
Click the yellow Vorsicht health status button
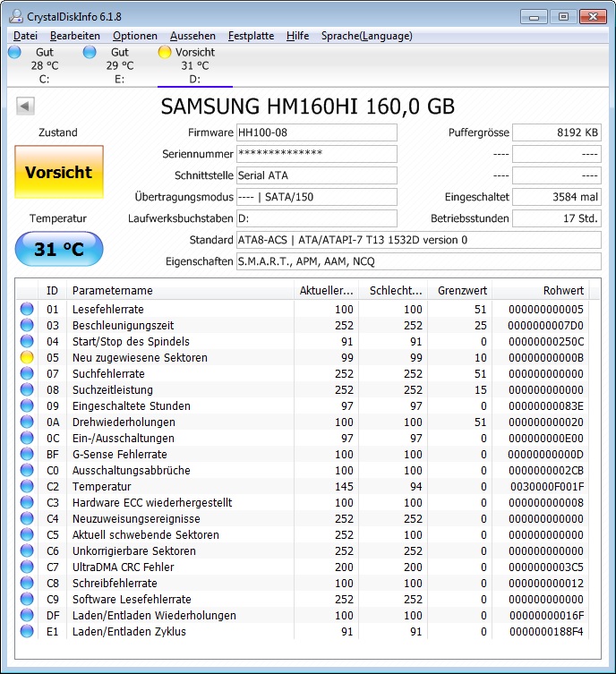tap(59, 172)
